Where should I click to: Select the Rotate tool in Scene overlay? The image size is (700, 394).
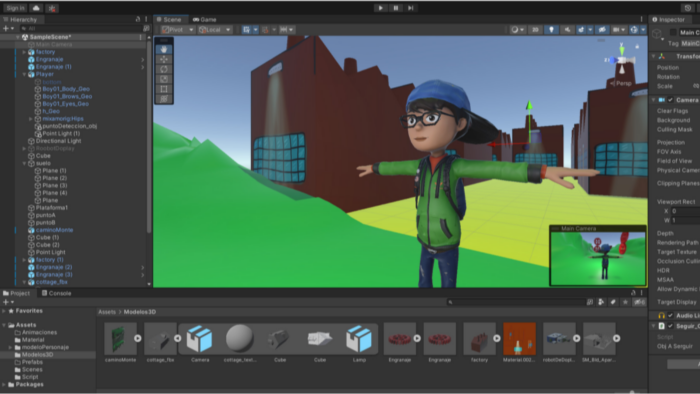[164, 69]
